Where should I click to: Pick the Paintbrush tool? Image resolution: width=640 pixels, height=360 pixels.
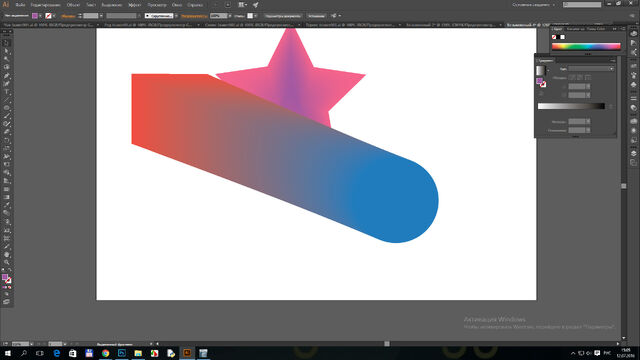7,116
